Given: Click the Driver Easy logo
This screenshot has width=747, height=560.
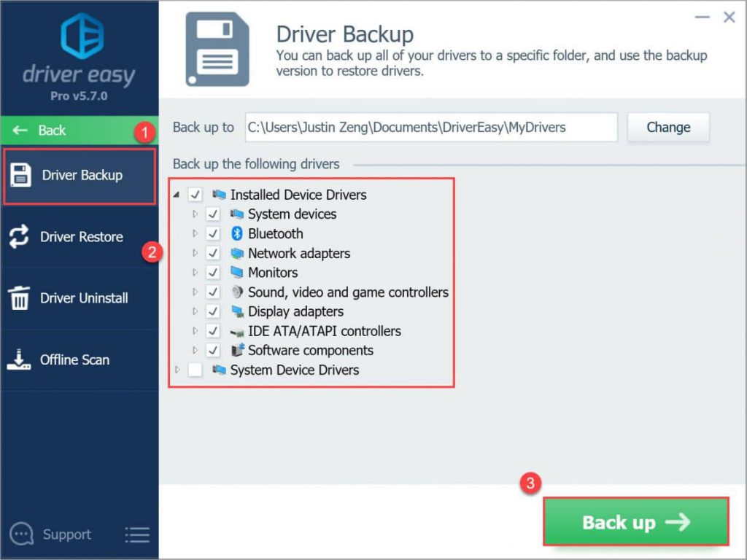Looking at the screenshot, I should click(82, 36).
